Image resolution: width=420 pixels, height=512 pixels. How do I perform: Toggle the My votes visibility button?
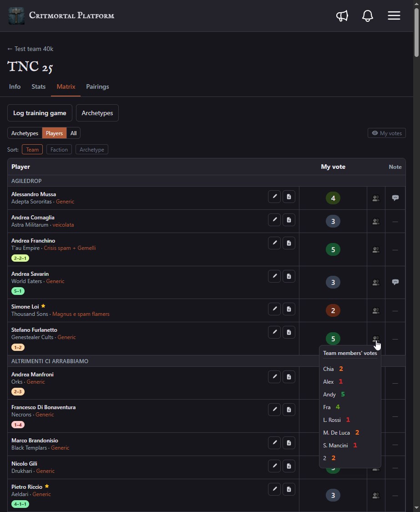click(x=387, y=133)
